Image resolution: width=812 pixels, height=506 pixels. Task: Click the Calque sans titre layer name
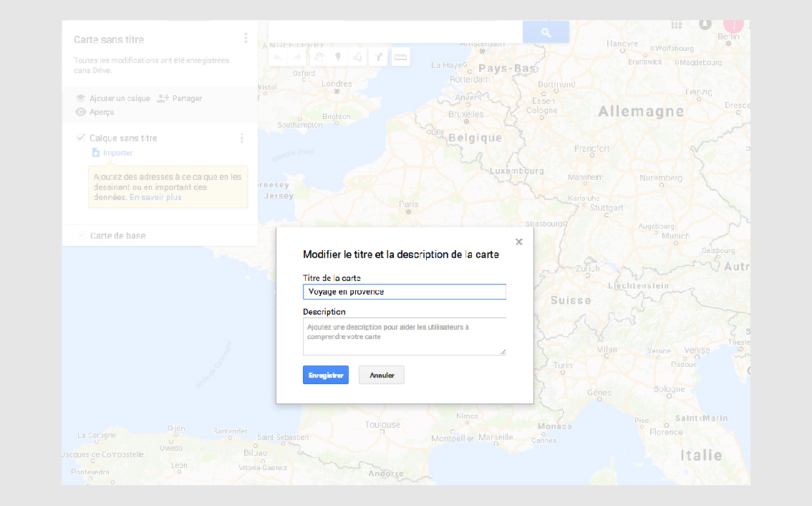(x=123, y=138)
